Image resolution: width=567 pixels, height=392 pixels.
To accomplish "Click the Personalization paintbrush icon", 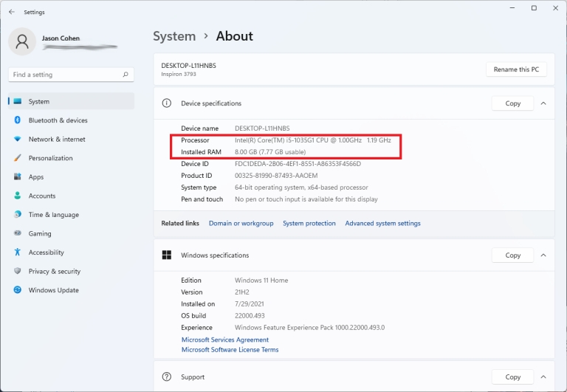I will 18,158.
